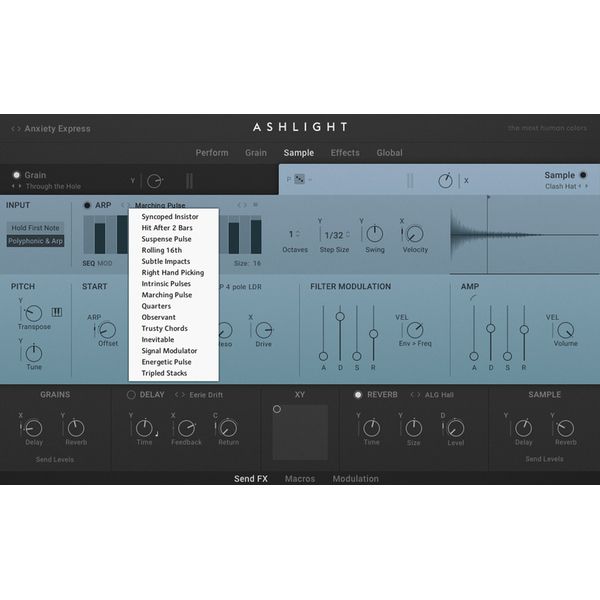The width and height of the screenshot is (600, 600).
Task: Open the Through the Hole grain source menu
Action: click(x=53, y=186)
